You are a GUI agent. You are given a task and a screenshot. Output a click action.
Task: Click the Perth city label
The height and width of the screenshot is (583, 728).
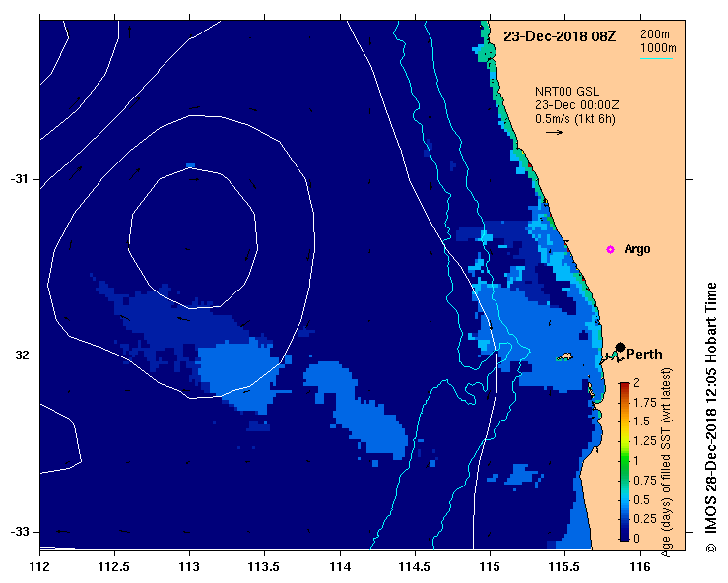click(x=644, y=355)
